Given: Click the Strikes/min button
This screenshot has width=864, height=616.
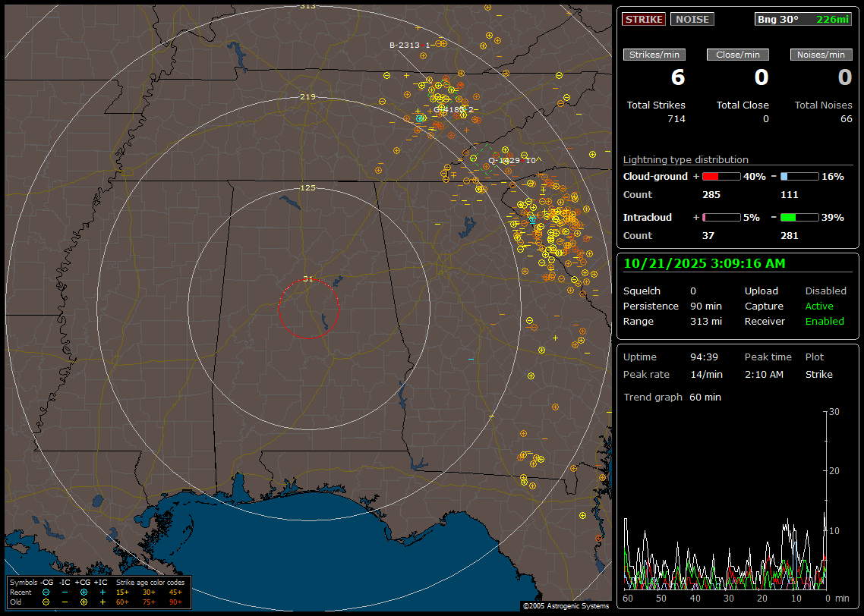Looking at the screenshot, I should [x=654, y=55].
